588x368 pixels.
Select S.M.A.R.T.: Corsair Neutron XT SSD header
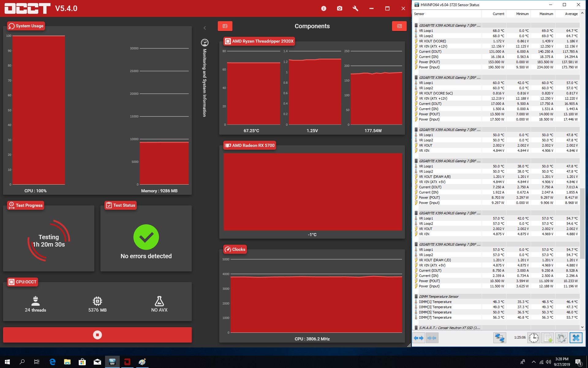(x=496, y=328)
